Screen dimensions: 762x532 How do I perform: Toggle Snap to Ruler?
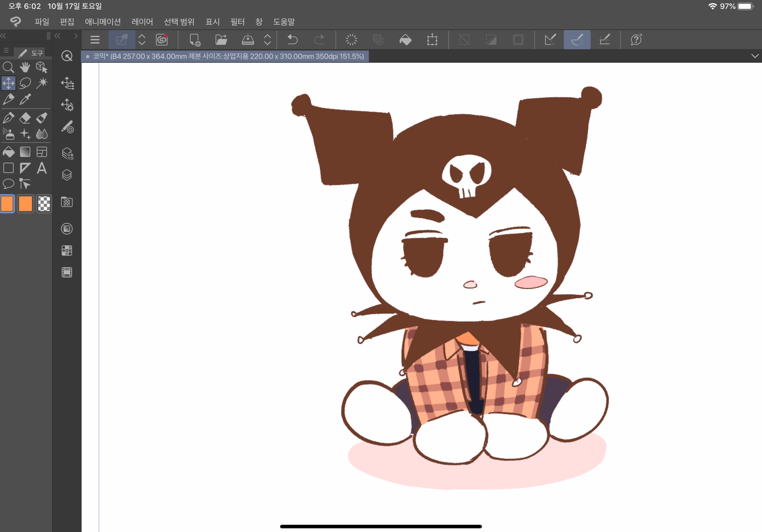click(x=550, y=40)
